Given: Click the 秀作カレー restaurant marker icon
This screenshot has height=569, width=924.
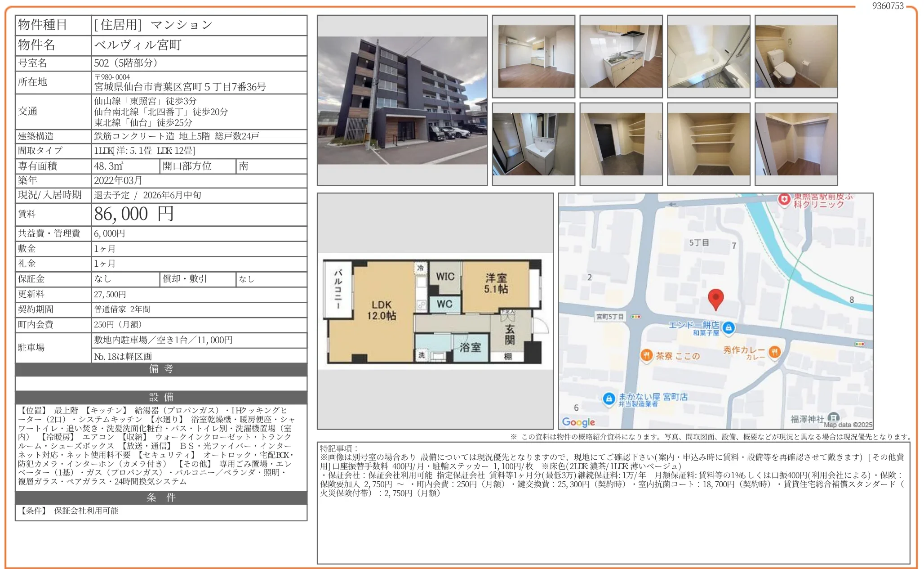Looking at the screenshot, I should (x=774, y=352).
